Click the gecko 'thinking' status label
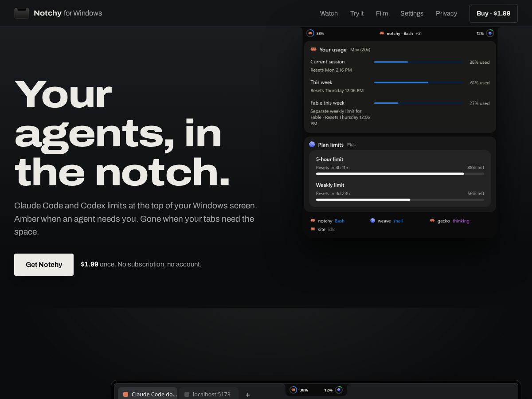The width and height of the screenshot is (532, 399). click(461, 221)
